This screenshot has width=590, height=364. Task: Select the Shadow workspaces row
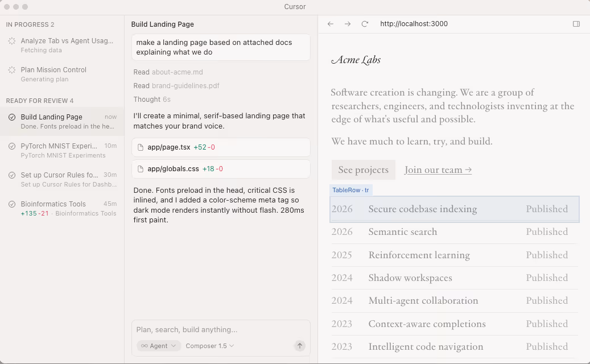point(455,278)
